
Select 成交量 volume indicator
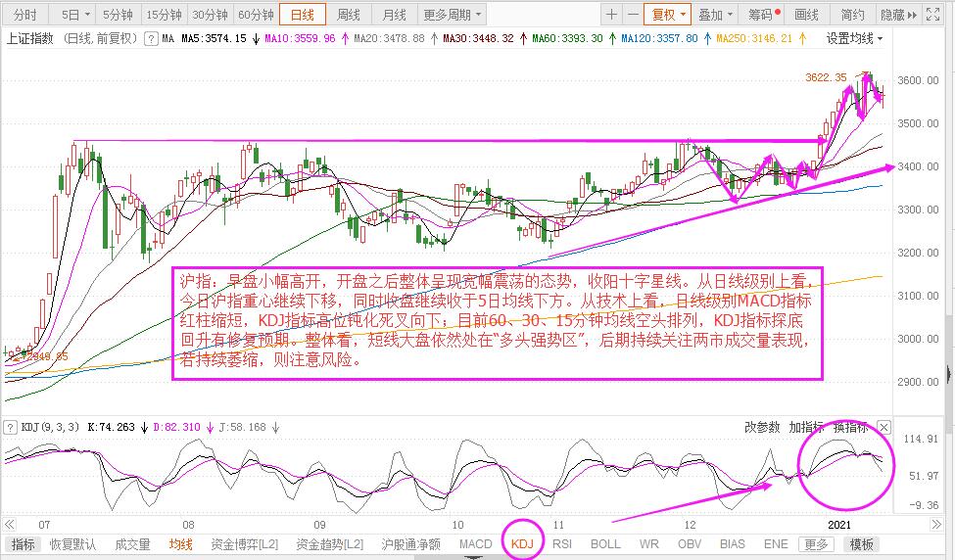click(132, 544)
